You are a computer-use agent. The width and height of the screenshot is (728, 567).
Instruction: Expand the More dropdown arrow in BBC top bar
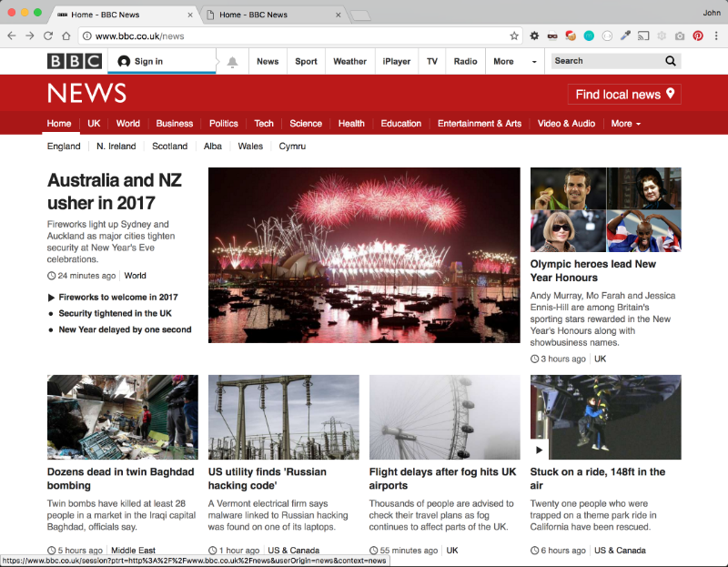534,62
